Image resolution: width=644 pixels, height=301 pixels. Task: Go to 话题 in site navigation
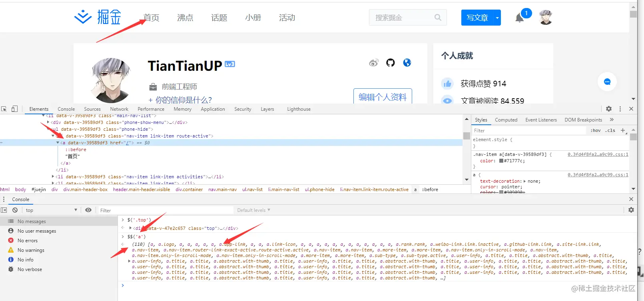tap(219, 18)
